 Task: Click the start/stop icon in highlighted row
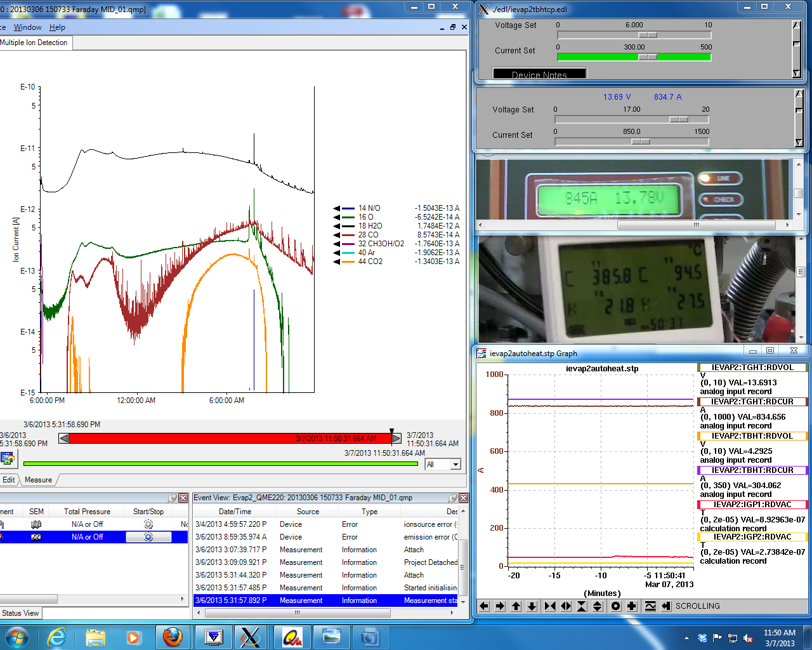point(148,537)
